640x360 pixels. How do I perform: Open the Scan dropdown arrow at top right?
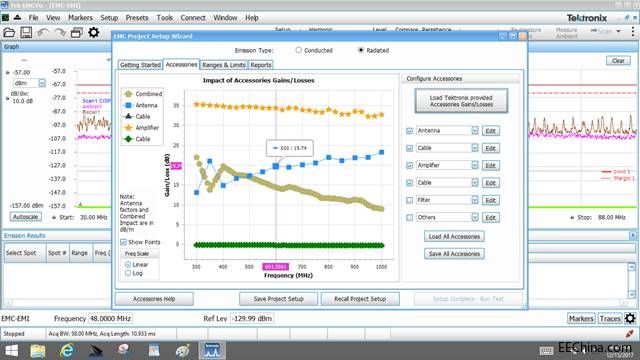click(x=618, y=31)
